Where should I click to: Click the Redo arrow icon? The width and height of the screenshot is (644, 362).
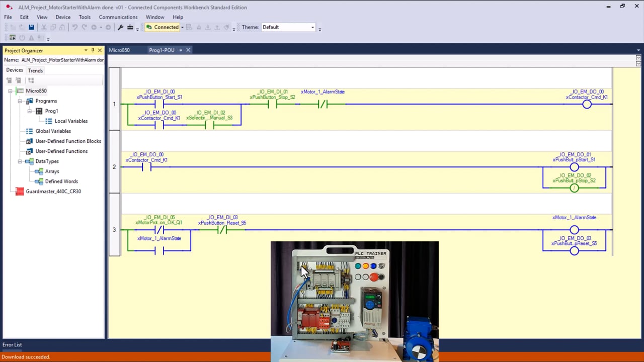pos(84,27)
